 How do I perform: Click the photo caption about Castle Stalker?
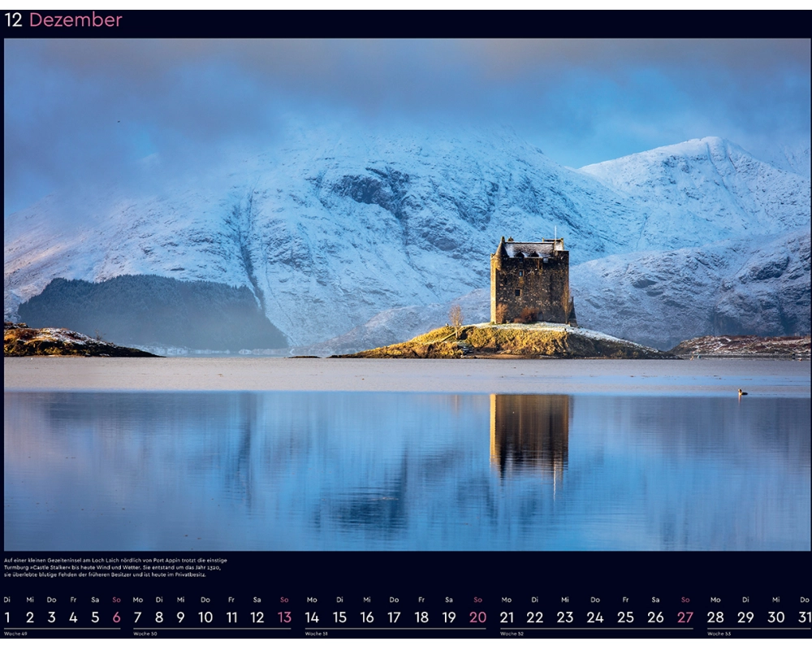115,567
